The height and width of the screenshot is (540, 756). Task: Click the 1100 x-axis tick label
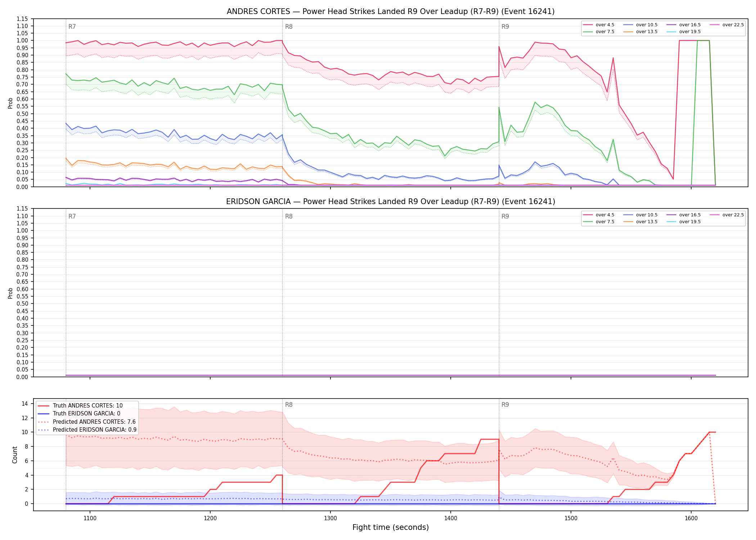[90, 518]
